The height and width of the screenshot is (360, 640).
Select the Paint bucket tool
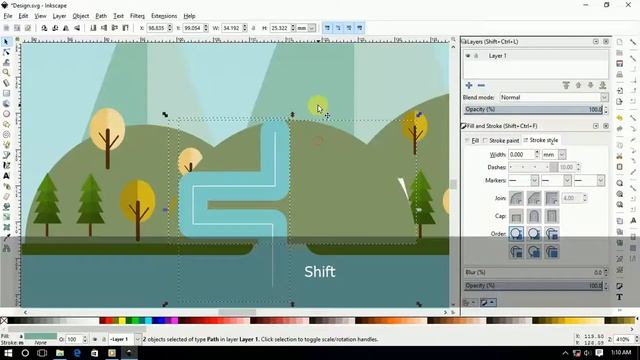pos(6,207)
